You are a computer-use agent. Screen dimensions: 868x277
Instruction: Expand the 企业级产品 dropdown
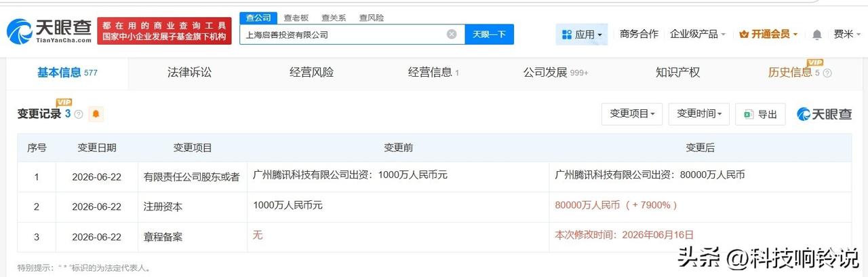click(x=698, y=34)
